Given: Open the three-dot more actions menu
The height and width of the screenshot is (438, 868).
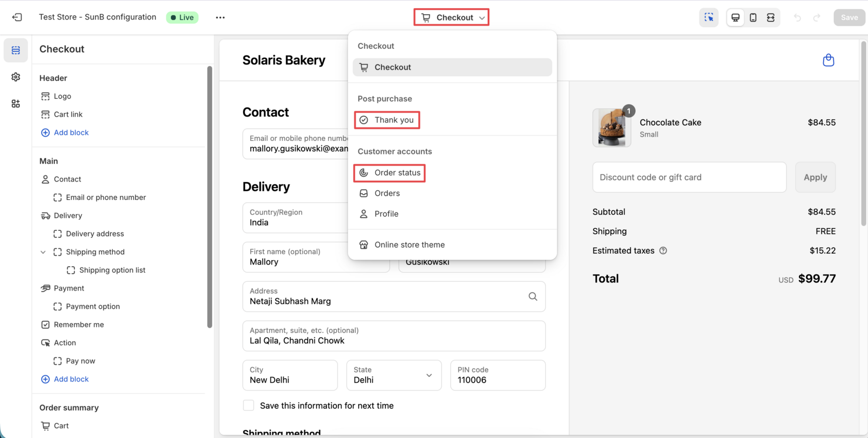Looking at the screenshot, I should [x=220, y=17].
